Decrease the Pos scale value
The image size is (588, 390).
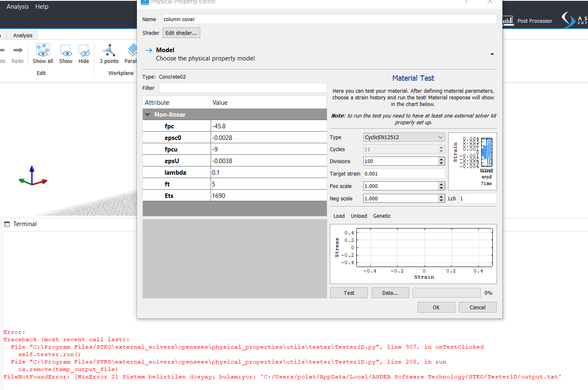[x=442, y=188]
